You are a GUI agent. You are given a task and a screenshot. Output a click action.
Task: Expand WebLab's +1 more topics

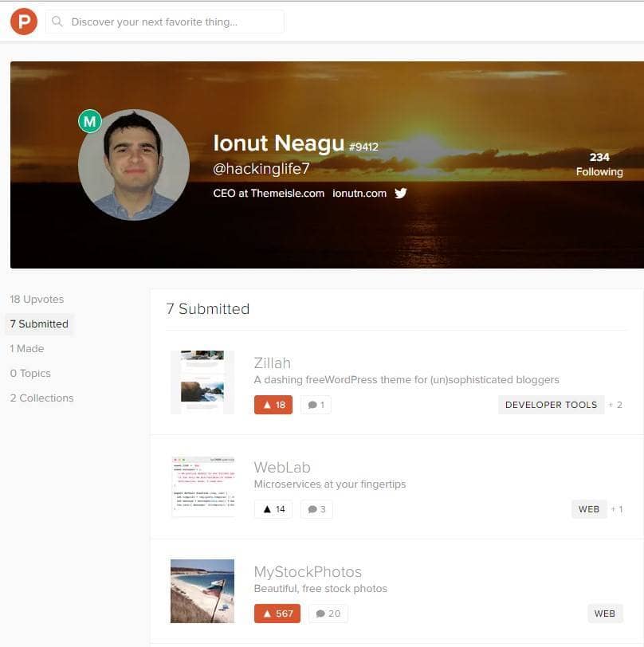[617, 509]
